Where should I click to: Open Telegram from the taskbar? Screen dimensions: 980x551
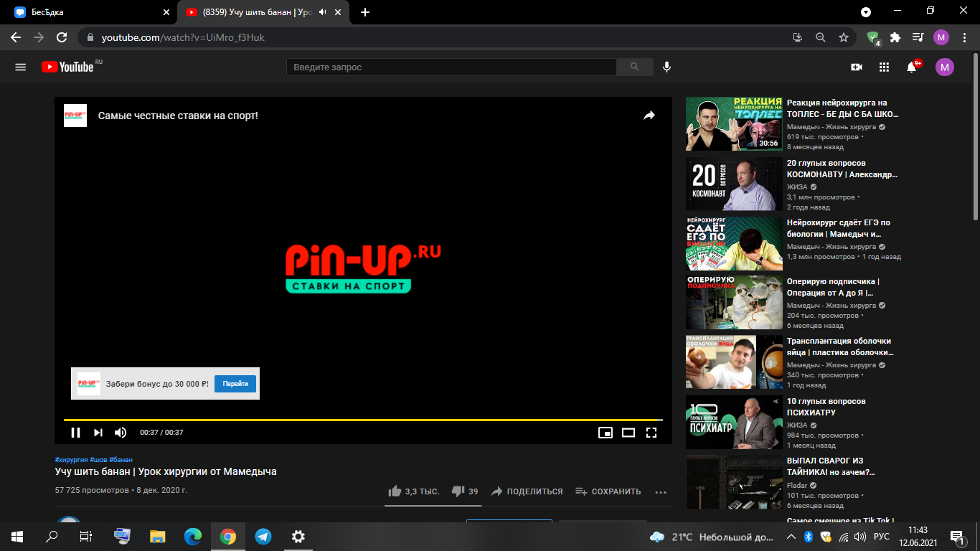(263, 536)
